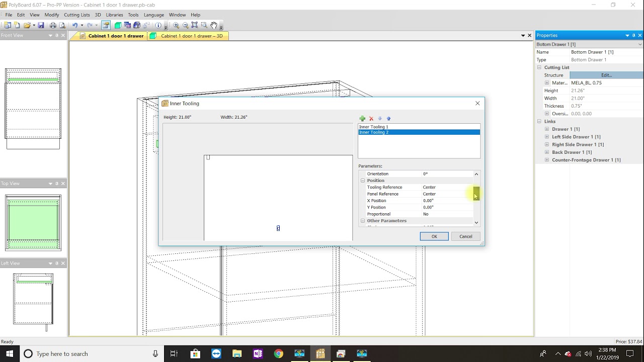This screenshot has width=644, height=362.
Task: Collapse the Links section in Properties
Action: click(539, 122)
